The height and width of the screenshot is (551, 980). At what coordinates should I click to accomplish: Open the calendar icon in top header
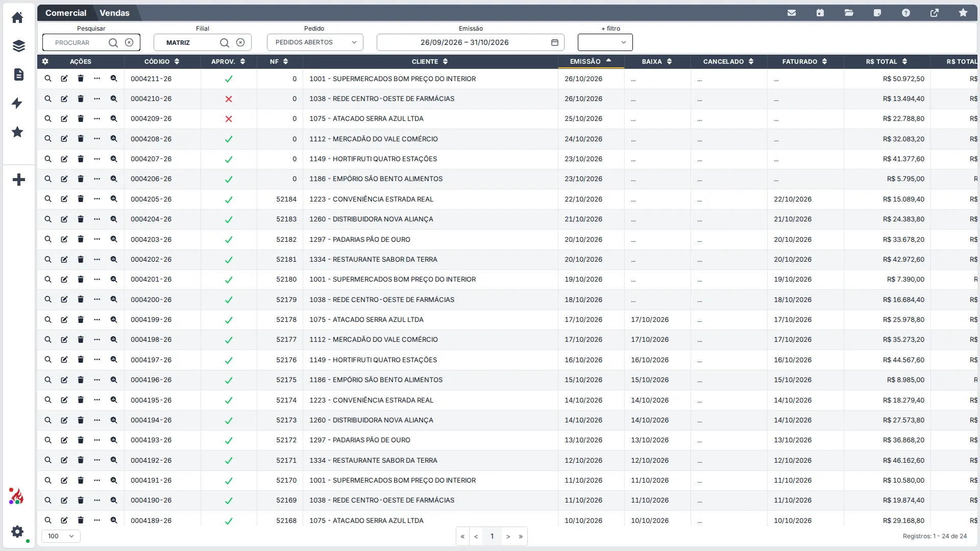(x=820, y=13)
